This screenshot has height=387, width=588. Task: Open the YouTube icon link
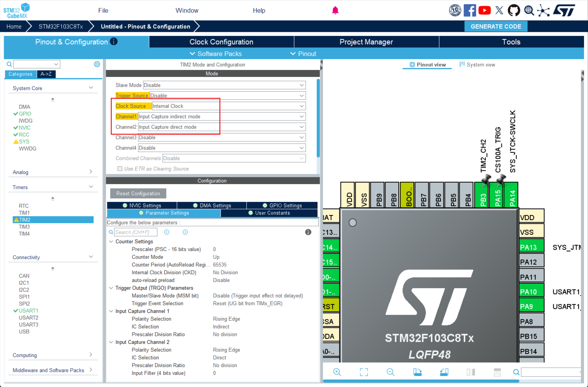pyautogui.click(x=484, y=11)
